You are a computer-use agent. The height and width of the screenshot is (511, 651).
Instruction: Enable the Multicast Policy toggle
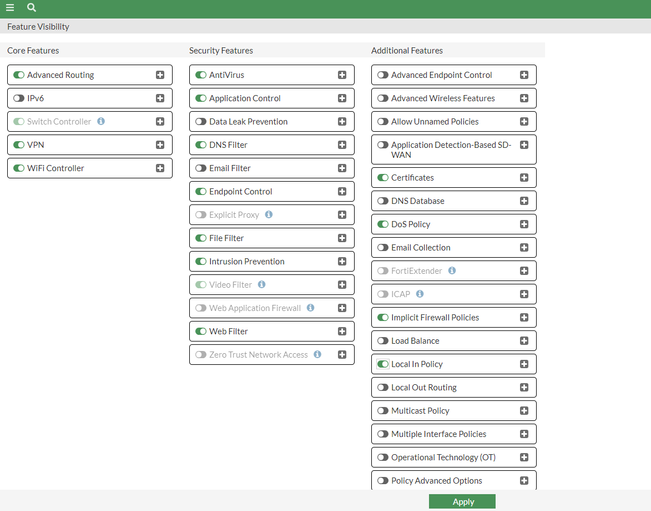[x=383, y=411]
